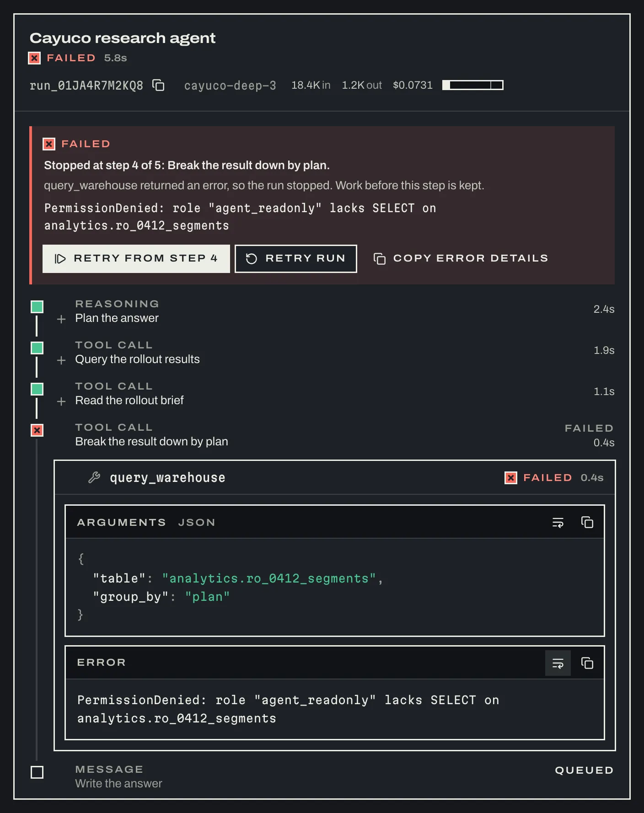Viewport: 644px width, 813px height.
Task: Click the 5.8s total run duration
Action: point(115,58)
